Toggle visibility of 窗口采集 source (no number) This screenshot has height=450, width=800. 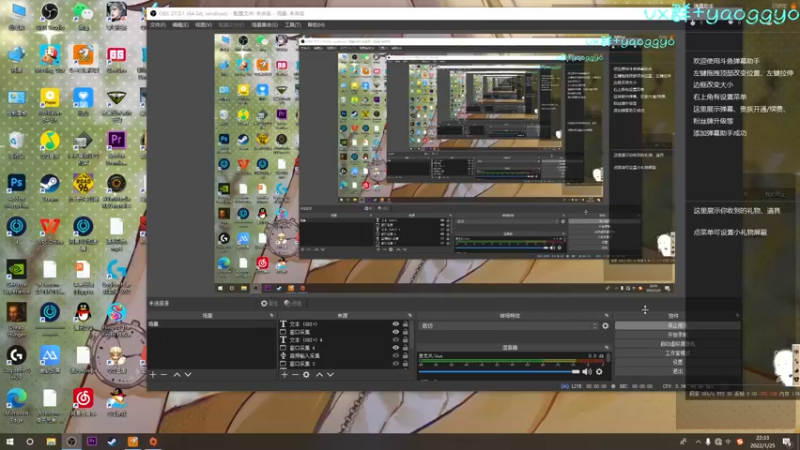point(395,332)
